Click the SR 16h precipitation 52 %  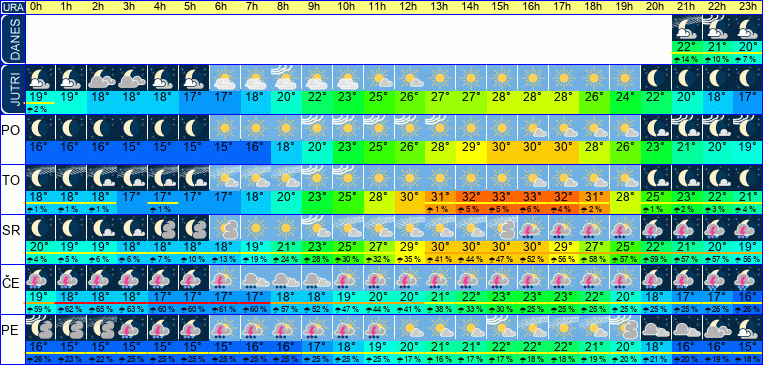coord(532,259)
